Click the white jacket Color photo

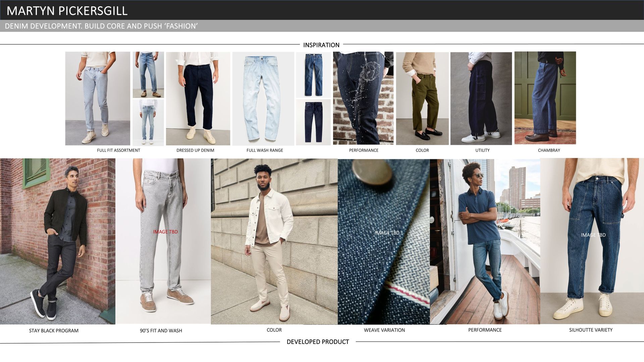click(274, 241)
